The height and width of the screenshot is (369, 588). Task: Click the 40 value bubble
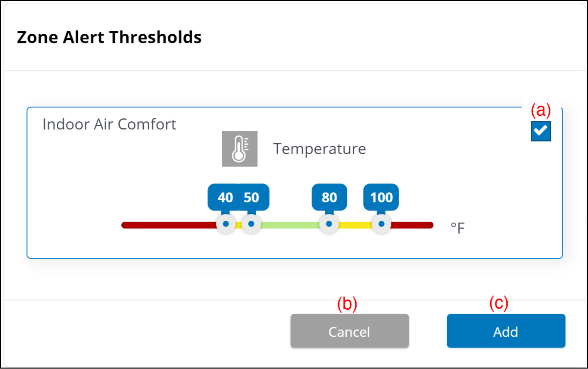(224, 197)
